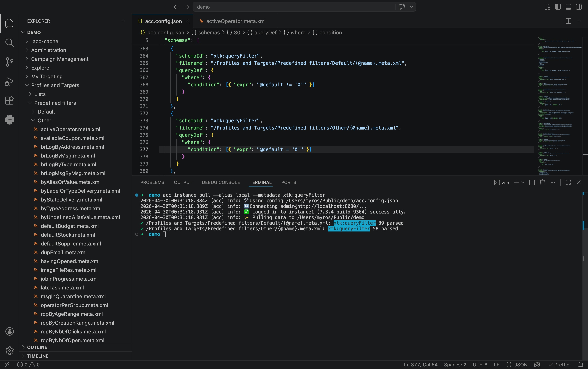The width and height of the screenshot is (588, 369).
Task: Open the Explorer view in activity bar
Action: pyautogui.click(x=10, y=23)
